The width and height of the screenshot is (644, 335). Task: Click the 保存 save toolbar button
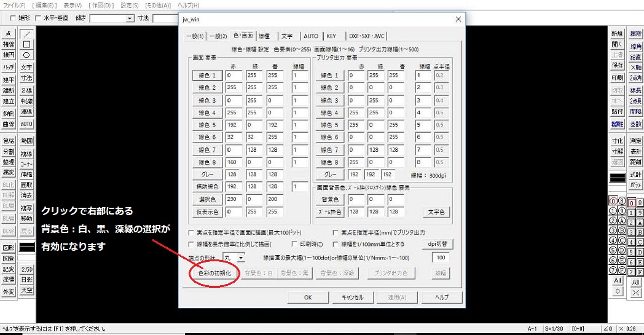click(x=617, y=65)
